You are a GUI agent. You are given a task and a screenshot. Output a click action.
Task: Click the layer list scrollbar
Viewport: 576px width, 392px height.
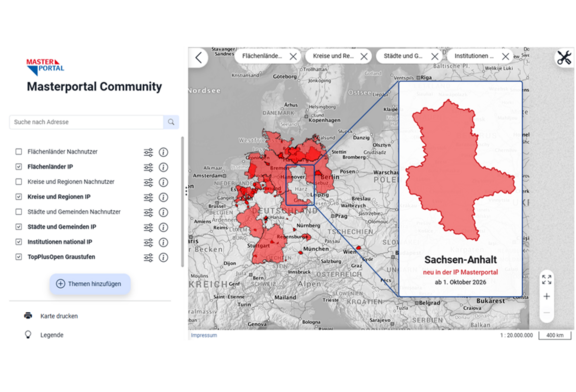183,202
